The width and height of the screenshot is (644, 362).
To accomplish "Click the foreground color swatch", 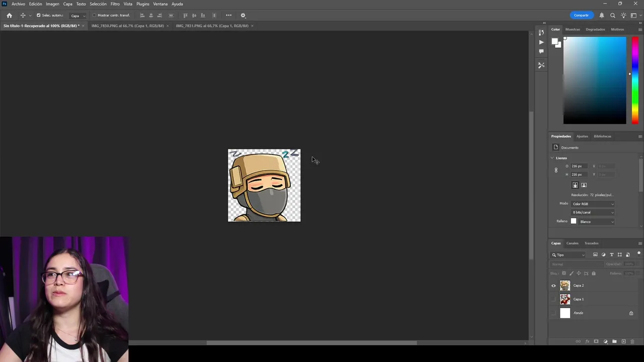I will [554, 42].
